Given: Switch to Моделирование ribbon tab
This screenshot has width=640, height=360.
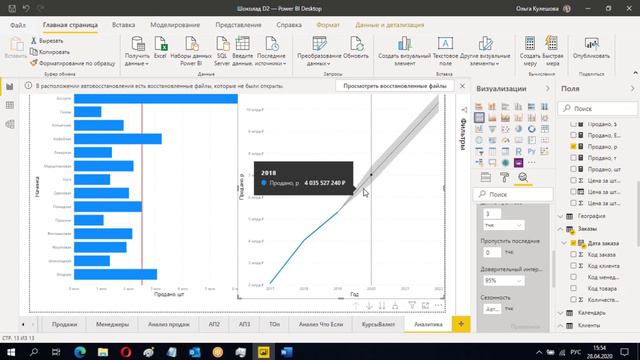Looking at the screenshot, I should (175, 25).
